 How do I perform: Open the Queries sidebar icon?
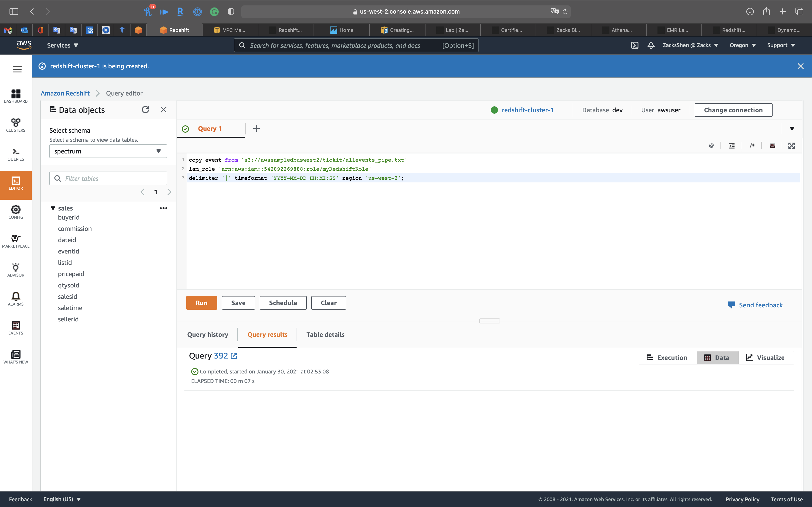coord(16,154)
